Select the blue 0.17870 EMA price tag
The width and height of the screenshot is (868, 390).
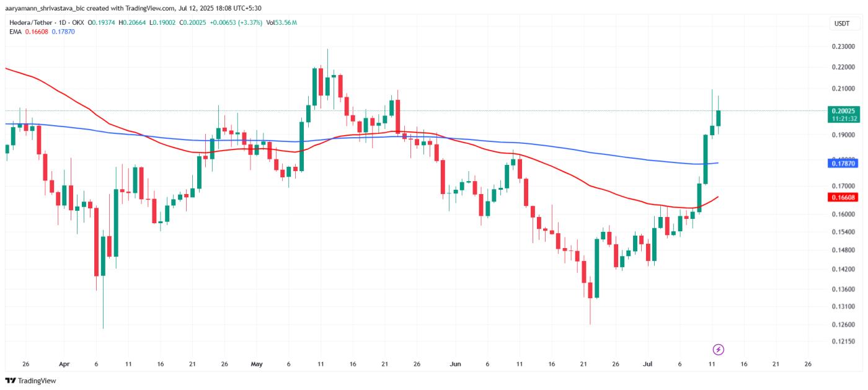tap(843, 164)
